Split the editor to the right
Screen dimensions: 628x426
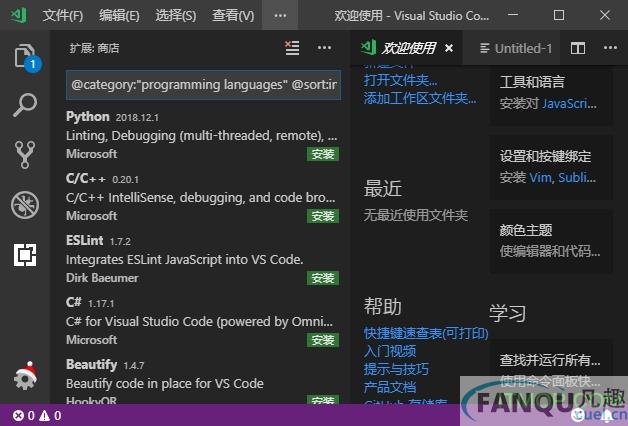coord(578,48)
